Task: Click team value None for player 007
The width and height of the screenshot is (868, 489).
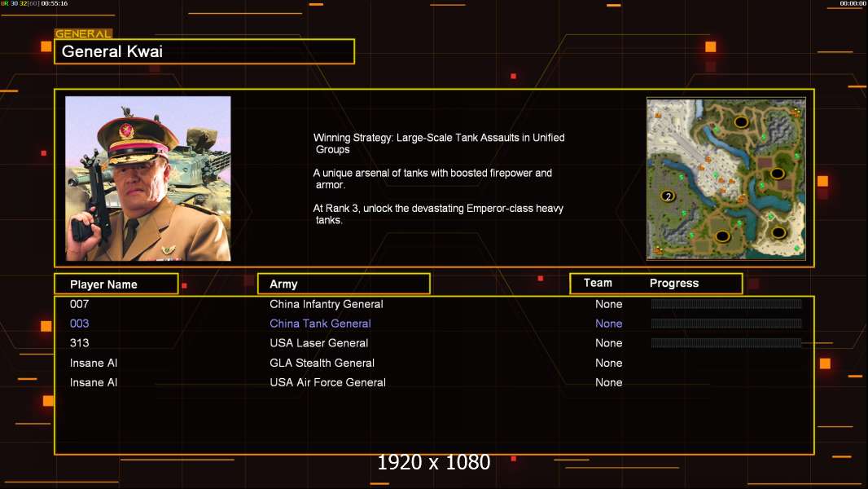Action: click(x=608, y=304)
